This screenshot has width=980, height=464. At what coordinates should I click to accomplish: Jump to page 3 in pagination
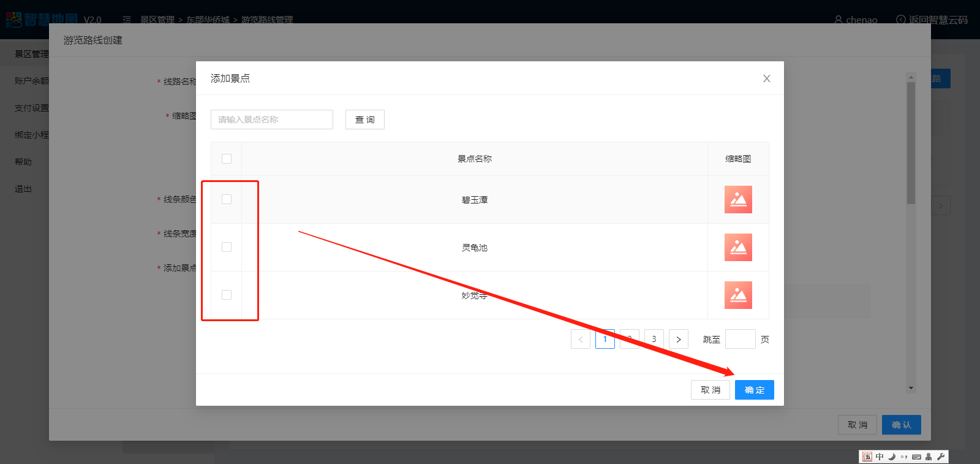click(x=654, y=339)
